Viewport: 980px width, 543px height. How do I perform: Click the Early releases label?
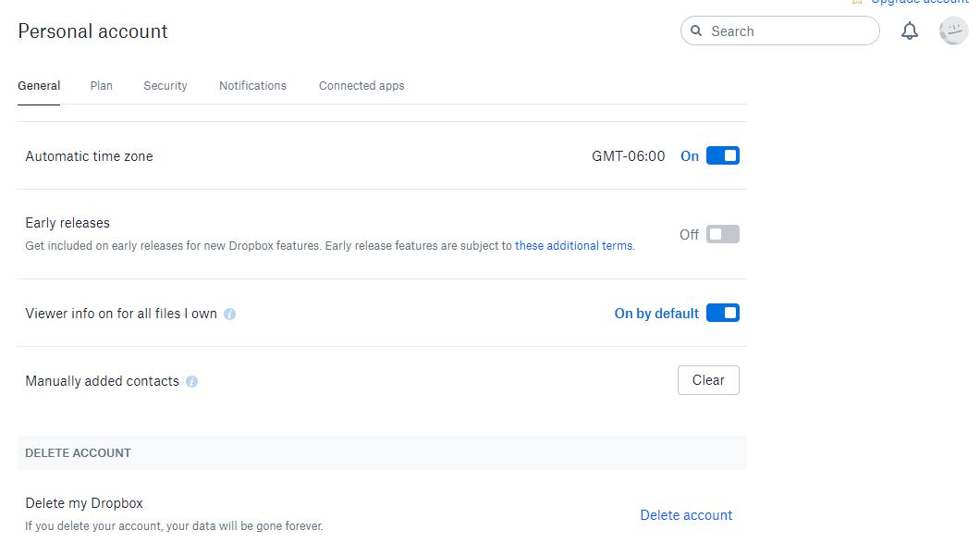[x=67, y=223]
